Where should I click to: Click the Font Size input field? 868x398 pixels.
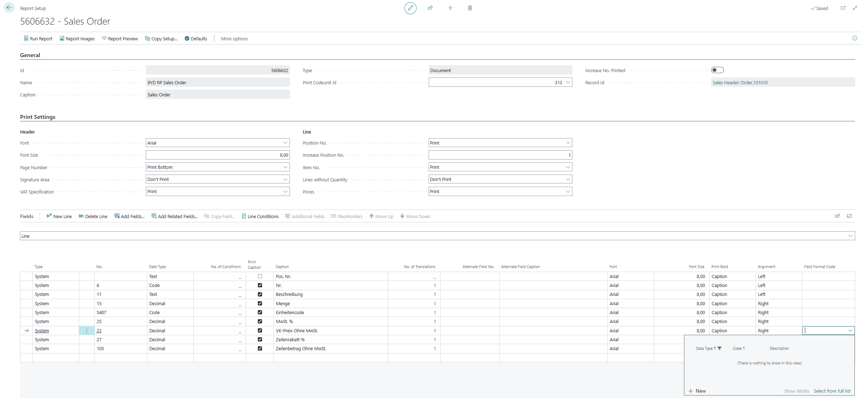pos(218,155)
